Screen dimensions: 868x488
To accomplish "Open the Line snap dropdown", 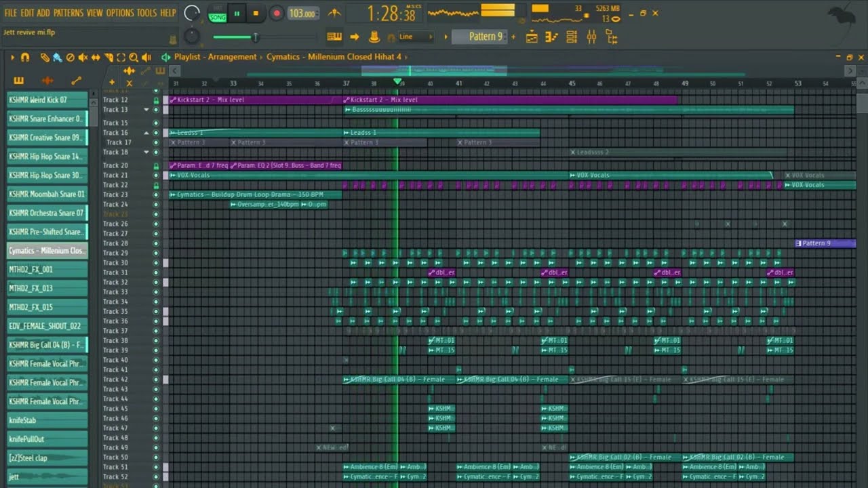I will [416, 37].
